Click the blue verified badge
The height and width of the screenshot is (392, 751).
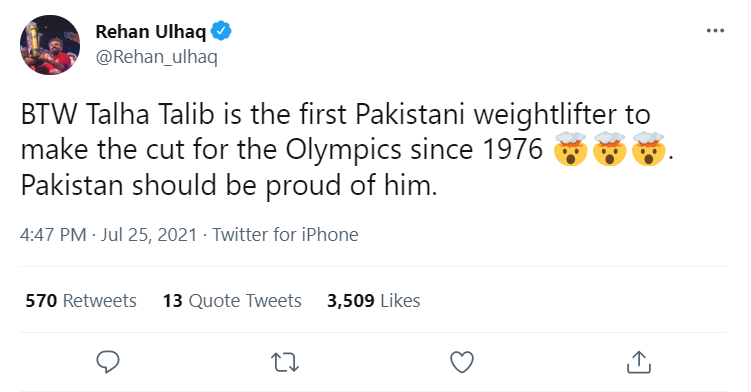222,31
